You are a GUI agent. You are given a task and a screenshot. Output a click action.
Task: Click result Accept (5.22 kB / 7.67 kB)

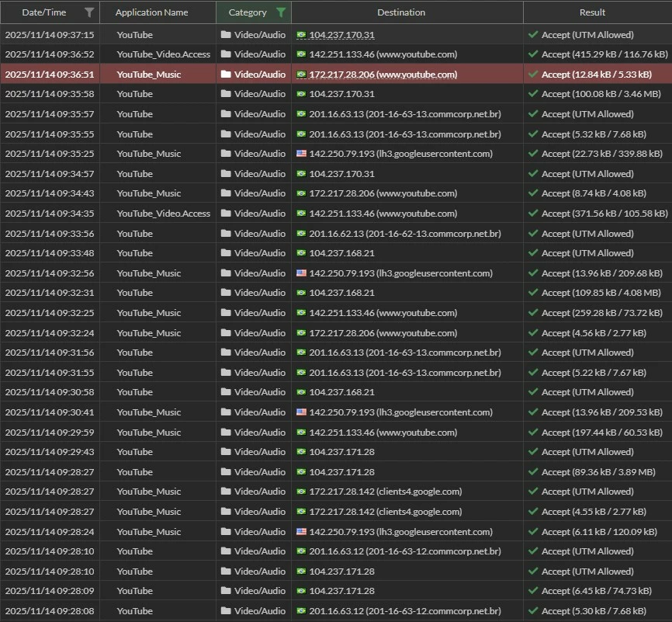click(x=594, y=372)
